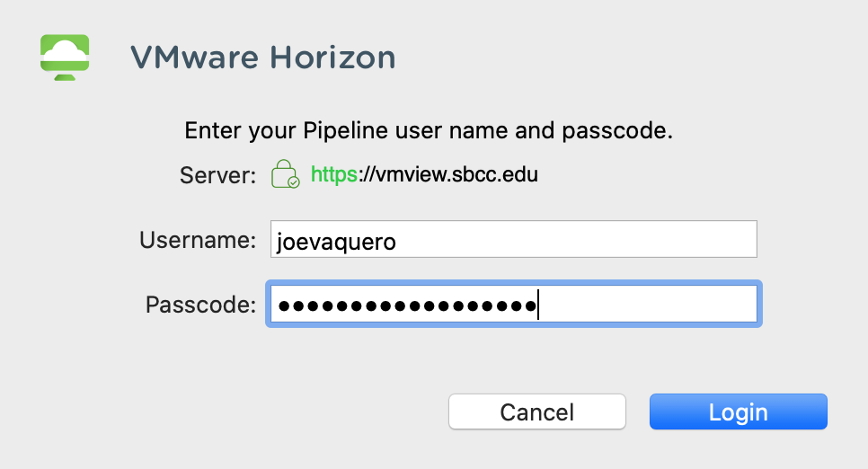Click the green "https" protocol text
Viewport: 868px width, 469px height.
(x=333, y=174)
